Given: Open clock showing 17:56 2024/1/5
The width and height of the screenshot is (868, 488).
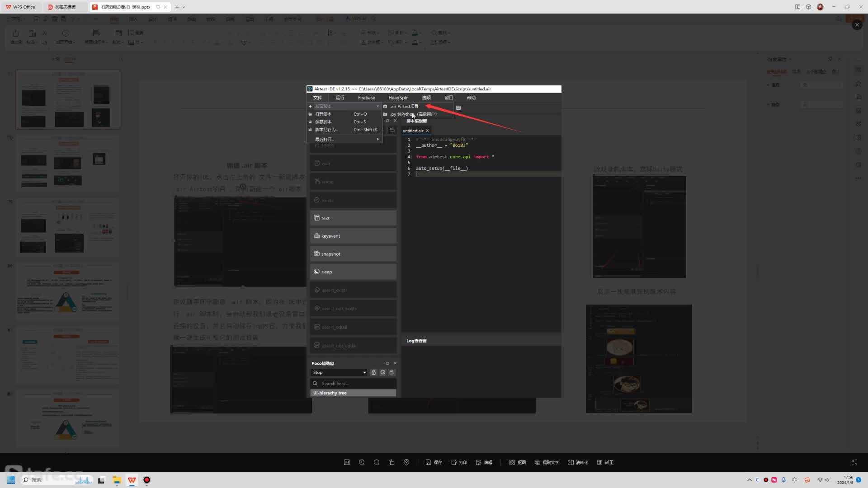Looking at the screenshot, I should [x=845, y=480].
